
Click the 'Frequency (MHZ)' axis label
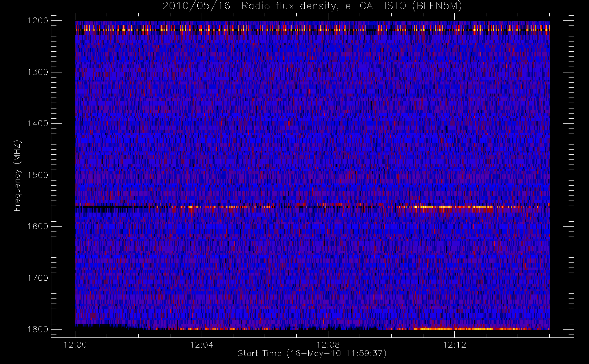click(17, 176)
